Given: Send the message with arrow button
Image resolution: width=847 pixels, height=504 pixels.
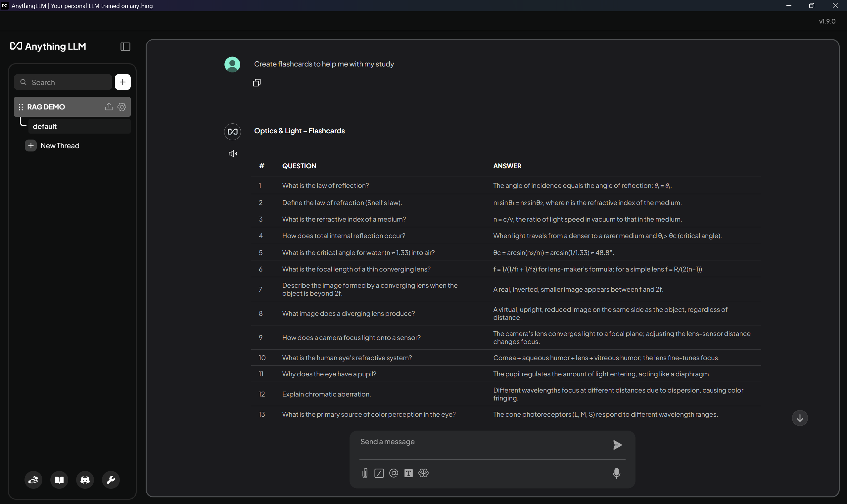Looking at the screenshot, I should coord(617,445).
